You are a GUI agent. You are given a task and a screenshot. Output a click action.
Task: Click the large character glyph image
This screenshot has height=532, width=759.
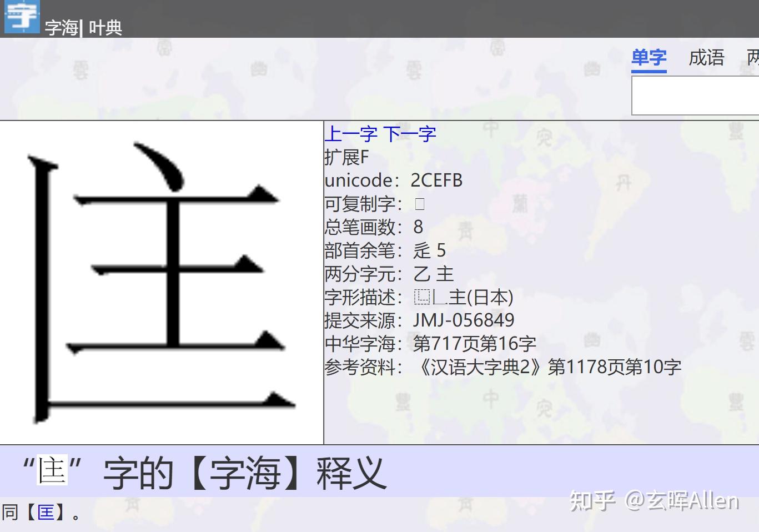[x=162, y=283]
